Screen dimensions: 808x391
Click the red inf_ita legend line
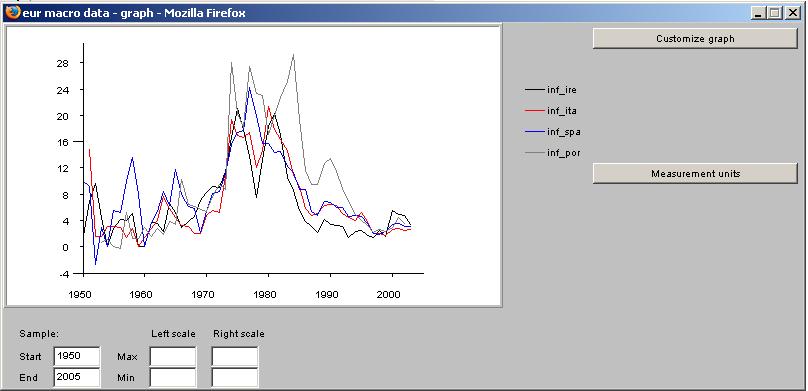(x=535, y=111)
